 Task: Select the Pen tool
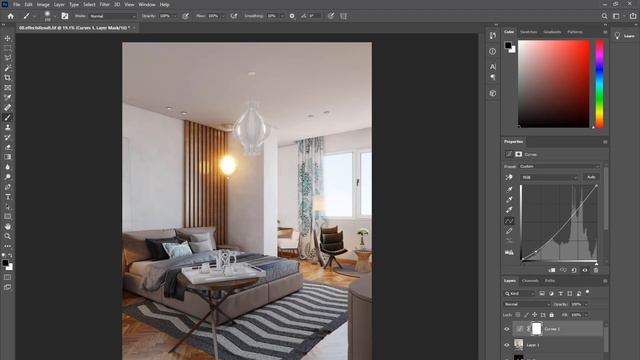8,187
